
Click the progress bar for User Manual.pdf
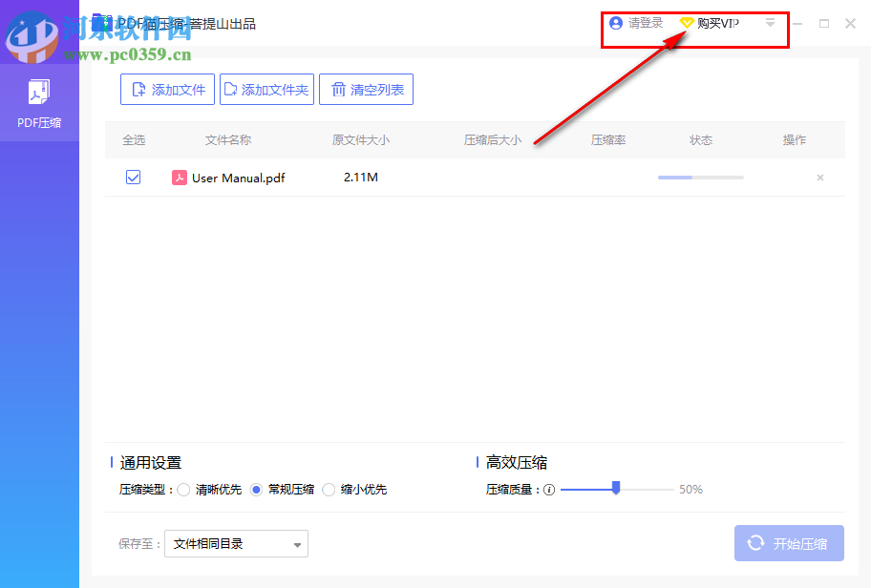[700, 178]
